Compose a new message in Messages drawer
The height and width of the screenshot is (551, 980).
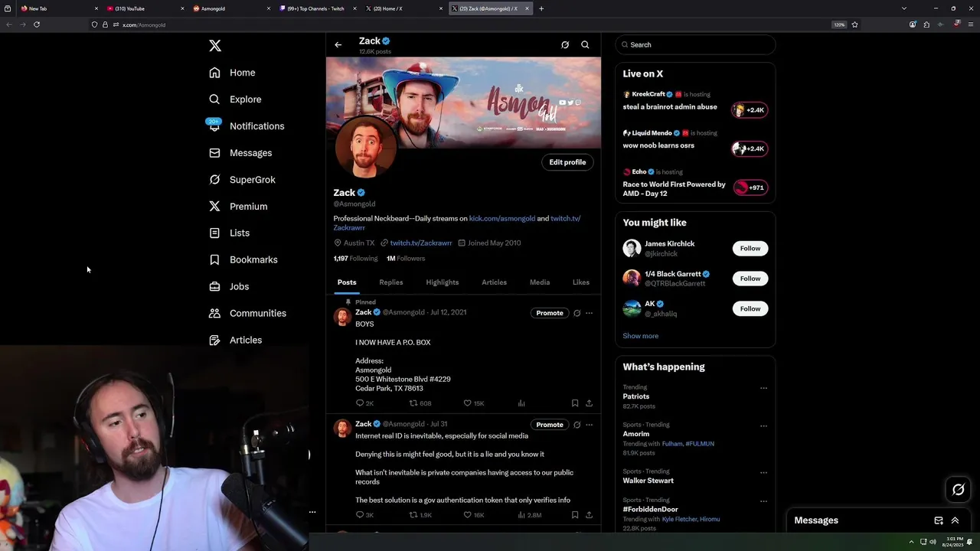click(939, 520)
